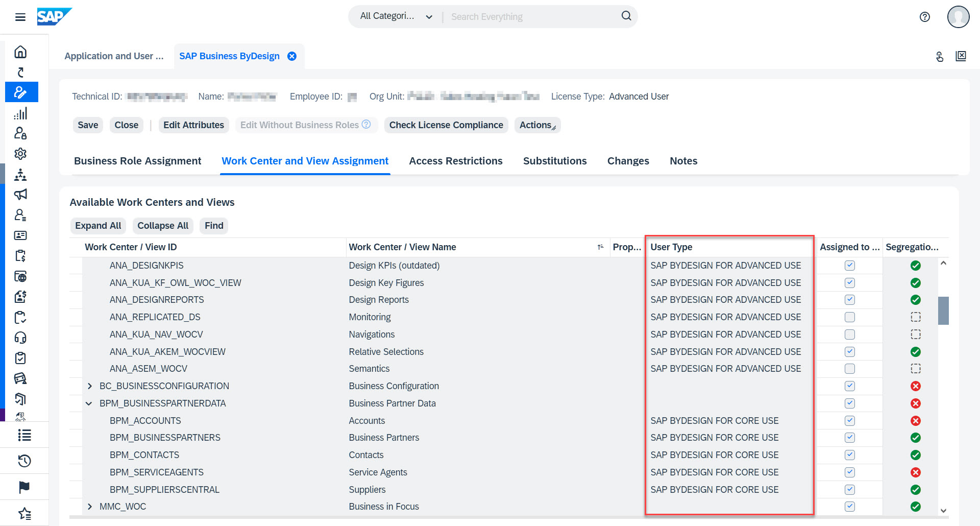The image size is (980, 526).
Task: Select the BPM_CONTACTS row ID
Action: click(144, 455)
